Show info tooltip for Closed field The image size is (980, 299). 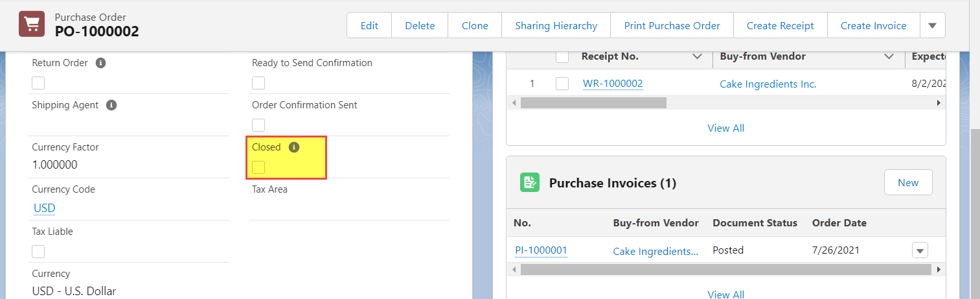coord(294,147)
